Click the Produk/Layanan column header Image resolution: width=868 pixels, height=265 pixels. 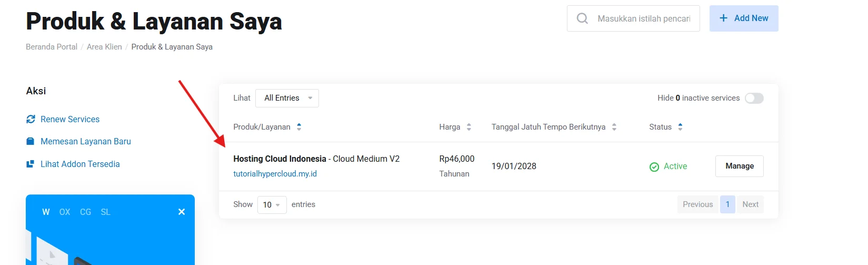pos(262,127)
